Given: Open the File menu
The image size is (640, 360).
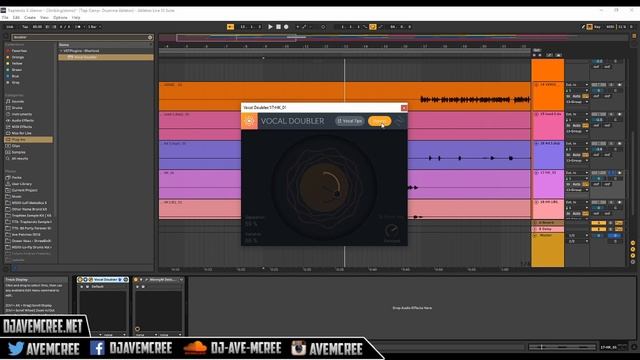Looking at the screenshot, I should [x=5, y=18].
